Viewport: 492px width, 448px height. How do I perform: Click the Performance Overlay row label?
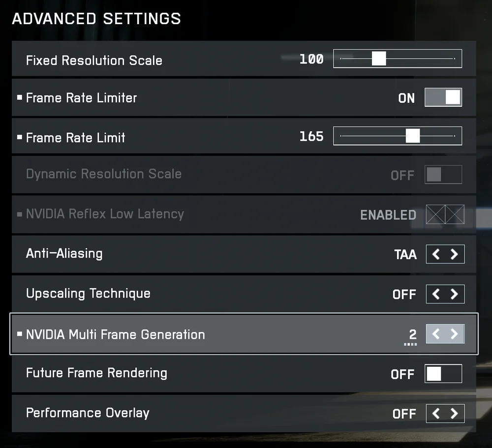[x=88, y=413]
